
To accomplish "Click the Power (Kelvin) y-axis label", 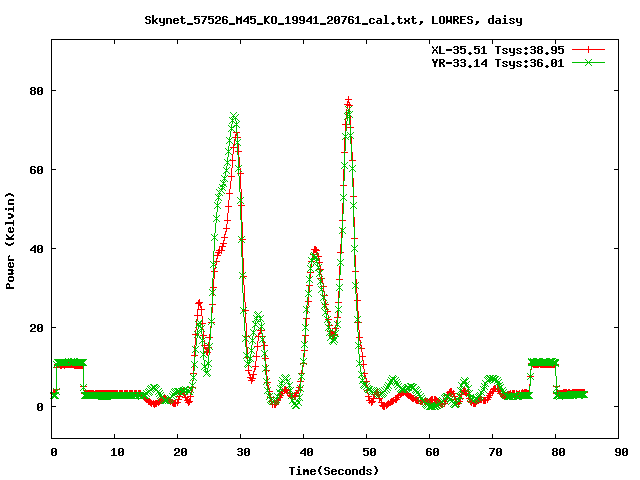I will pos(10,241).
